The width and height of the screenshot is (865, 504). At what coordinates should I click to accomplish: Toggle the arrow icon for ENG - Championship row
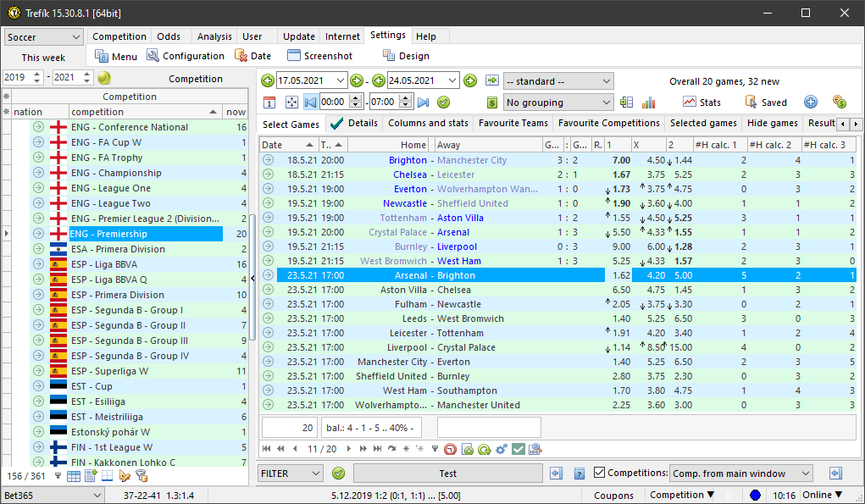38,173
